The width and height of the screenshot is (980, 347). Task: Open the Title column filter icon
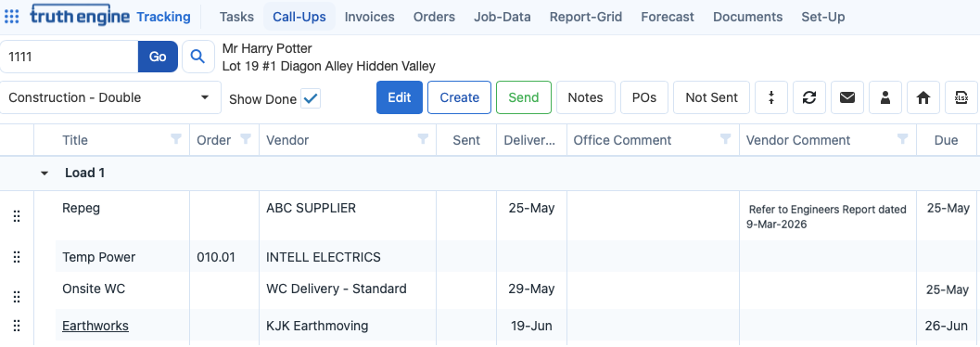[176, 139]
